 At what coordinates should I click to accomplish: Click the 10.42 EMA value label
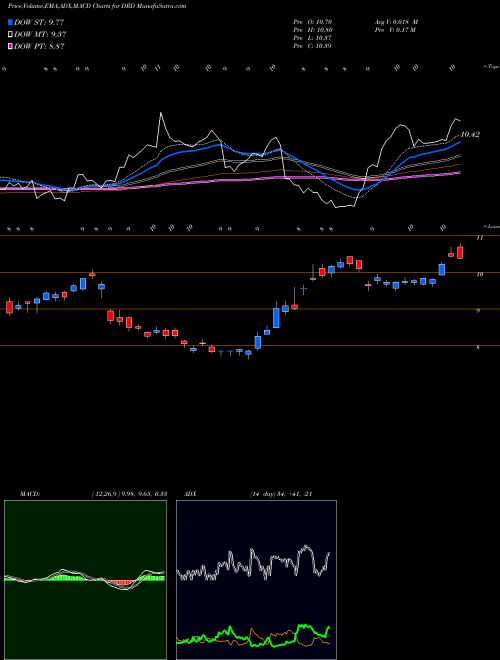470,135
